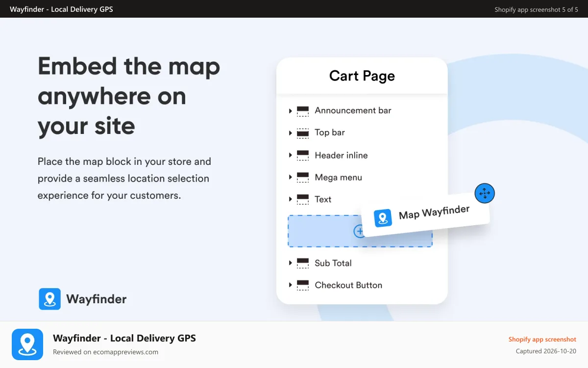Click the Sub Total section icon
The width and height of the screenshot is (588, 368).
303,263
